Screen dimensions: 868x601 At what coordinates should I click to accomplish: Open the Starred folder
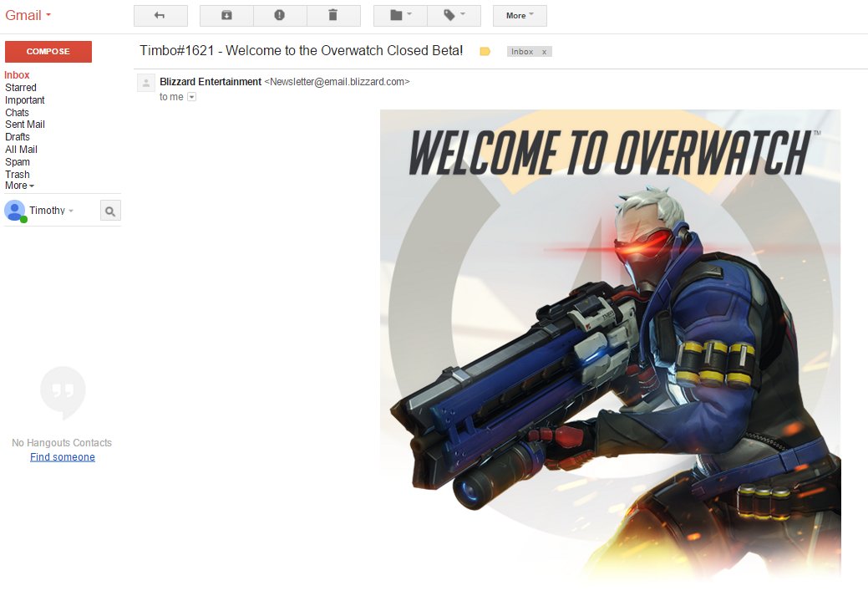coord(21,88)
